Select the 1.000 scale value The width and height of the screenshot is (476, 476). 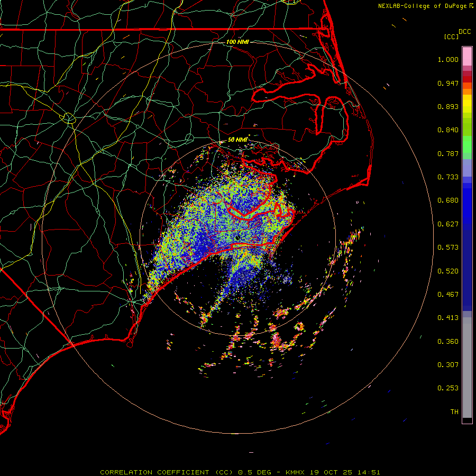coord(448,59)
